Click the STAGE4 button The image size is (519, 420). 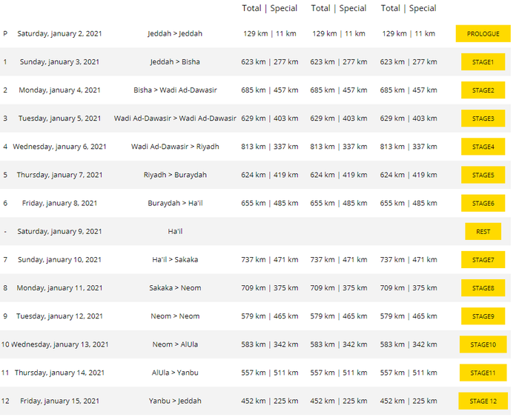[x=483, y=147]
